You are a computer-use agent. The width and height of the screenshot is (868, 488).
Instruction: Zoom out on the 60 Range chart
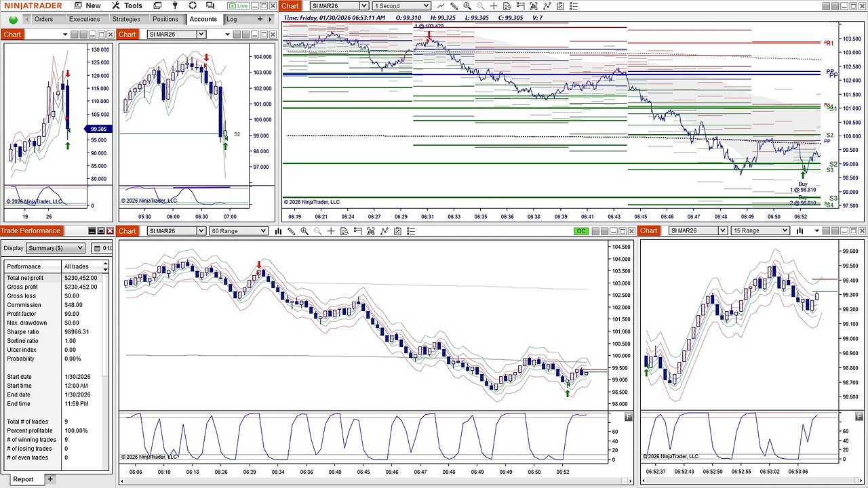(x=318, y=231)
